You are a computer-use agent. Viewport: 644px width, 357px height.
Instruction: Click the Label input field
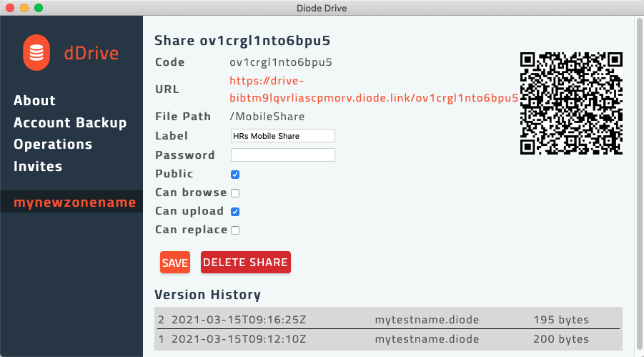pos(283,136)
